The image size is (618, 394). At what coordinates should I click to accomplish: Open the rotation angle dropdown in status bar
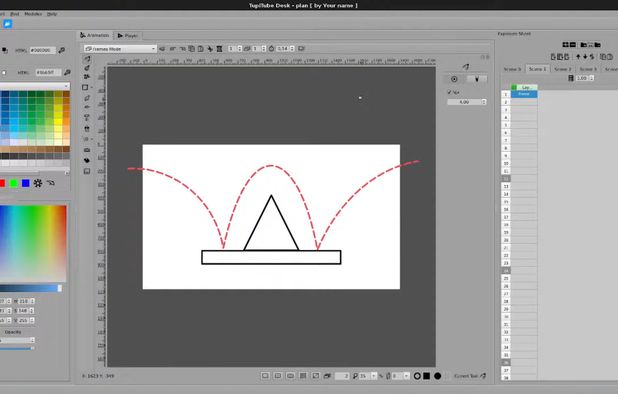coord(406,376)
